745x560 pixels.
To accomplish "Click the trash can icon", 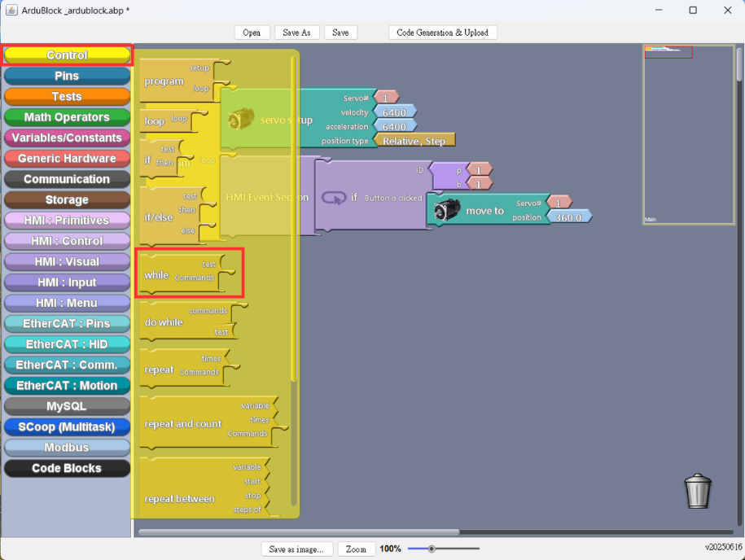I will click(698, 491).
